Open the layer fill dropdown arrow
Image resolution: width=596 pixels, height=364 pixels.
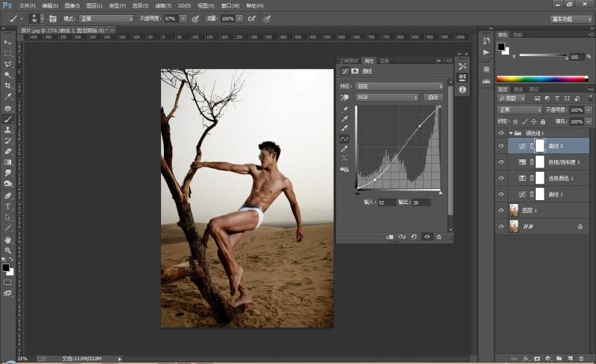[x=589, y=121]
